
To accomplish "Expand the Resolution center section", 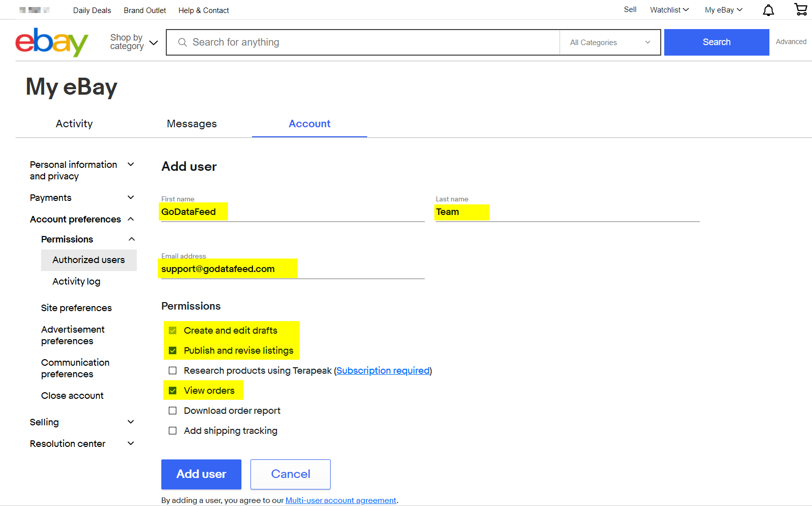I will [82, 444].
